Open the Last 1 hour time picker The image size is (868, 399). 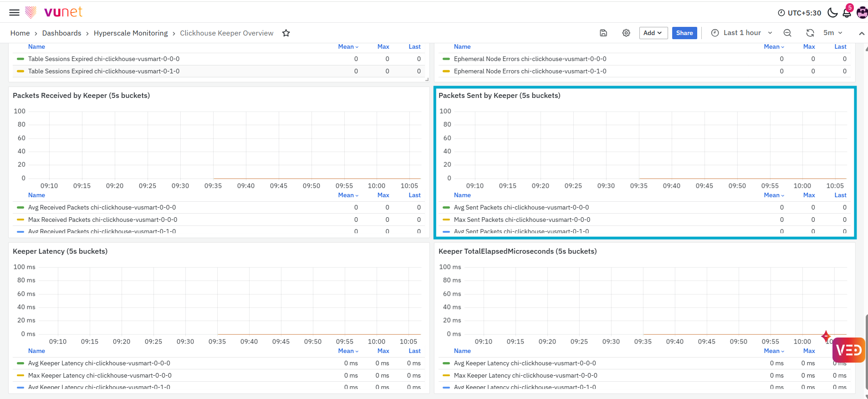[742, 33]
